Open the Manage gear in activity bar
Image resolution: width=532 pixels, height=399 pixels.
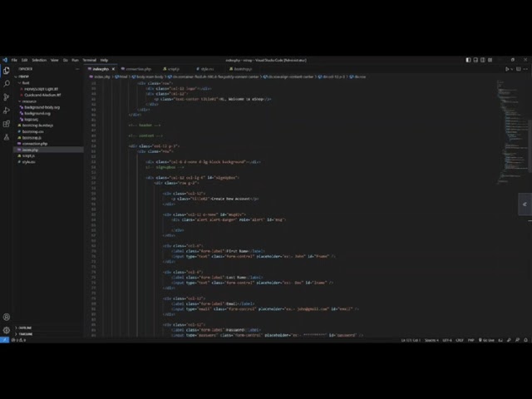7,330
